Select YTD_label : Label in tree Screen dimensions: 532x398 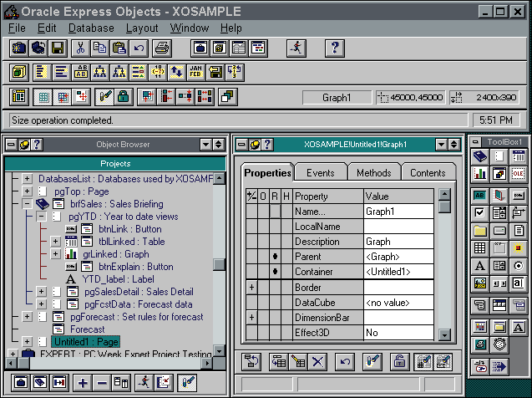(x=118, y=279)
